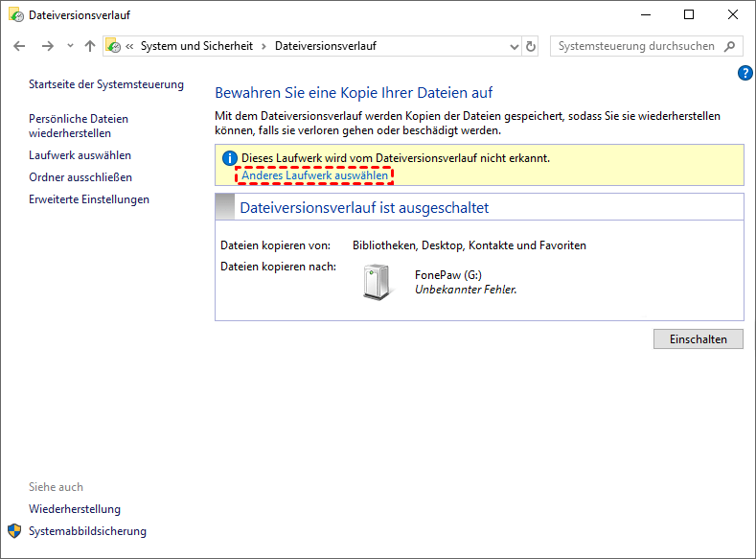Refresh the Dateiversionsverlauf page
The width and height of the screenshot is (756, 559).
(532, 46)
